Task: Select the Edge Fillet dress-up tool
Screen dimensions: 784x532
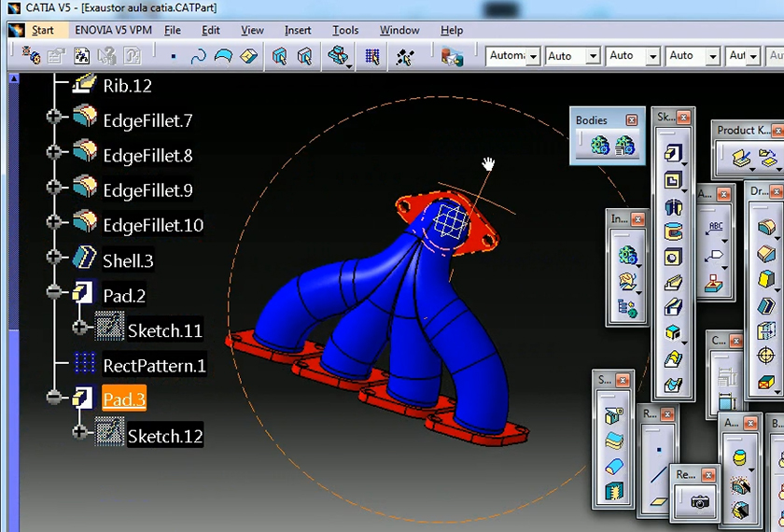Action: [765, 228]
